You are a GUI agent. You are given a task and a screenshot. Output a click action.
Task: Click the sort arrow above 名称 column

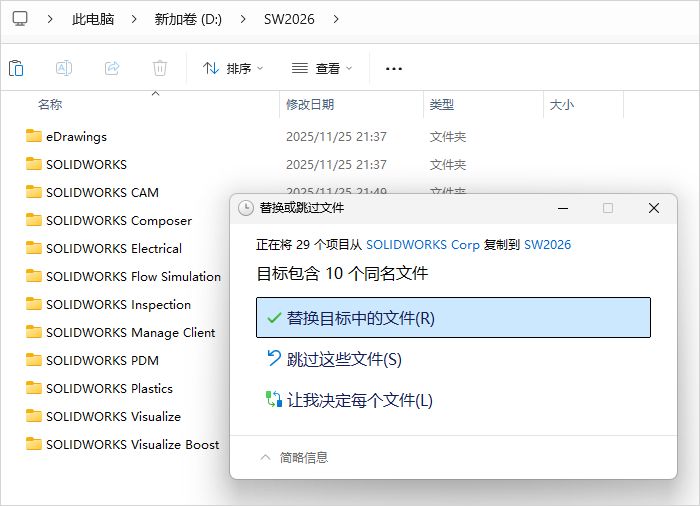(x=155, y=93)
